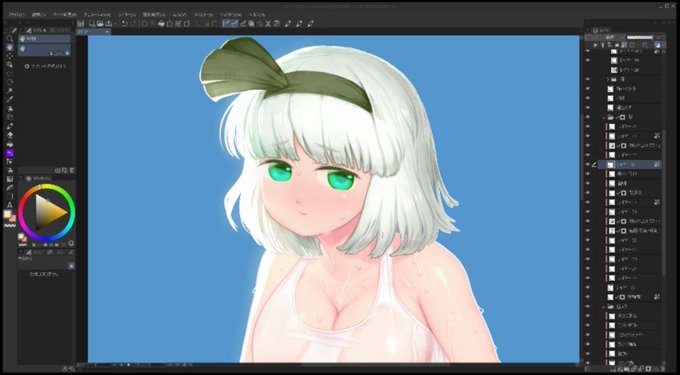Expand the collapsed layer folder arrow
The height and width of the screenshot is (375, 680).
607,80
